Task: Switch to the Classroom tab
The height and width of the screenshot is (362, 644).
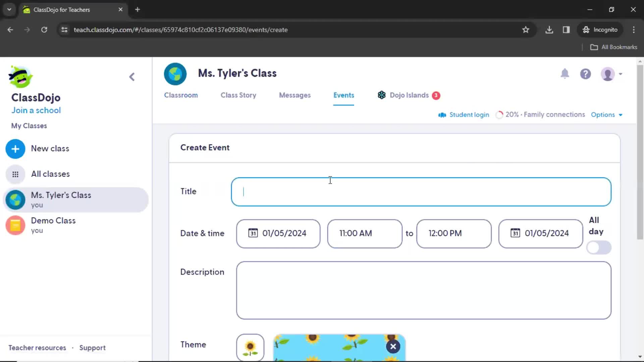Action: tap(181, 95)
